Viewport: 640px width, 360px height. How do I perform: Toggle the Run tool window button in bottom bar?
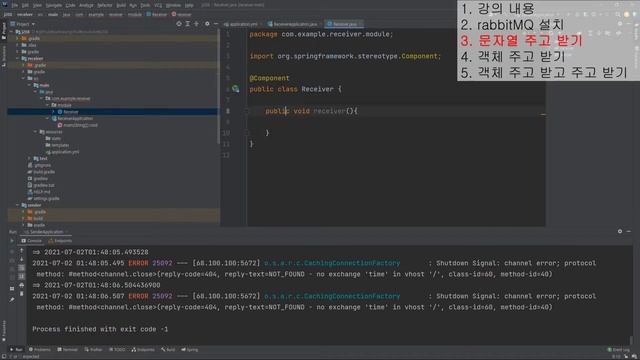pos(17,350)
